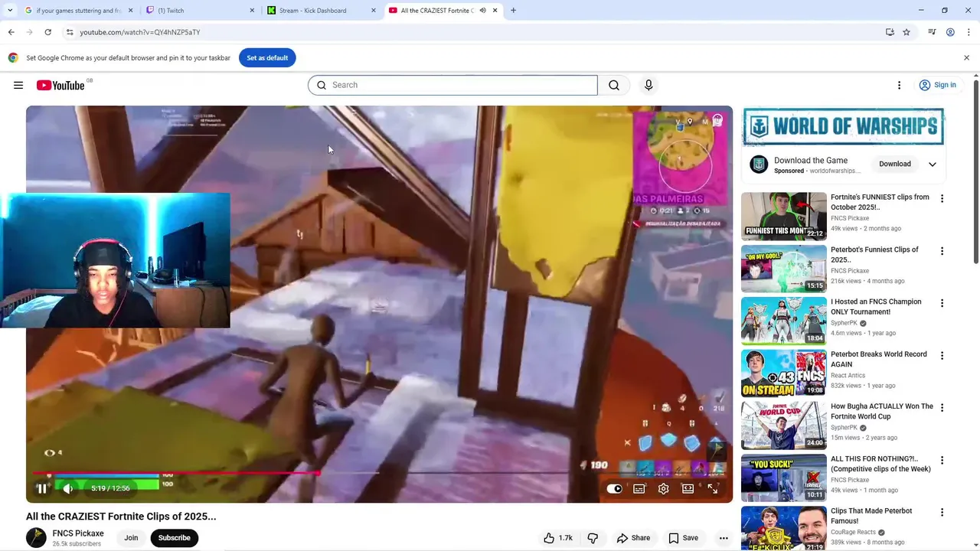View site information icon in address bar

click(70, 32)
